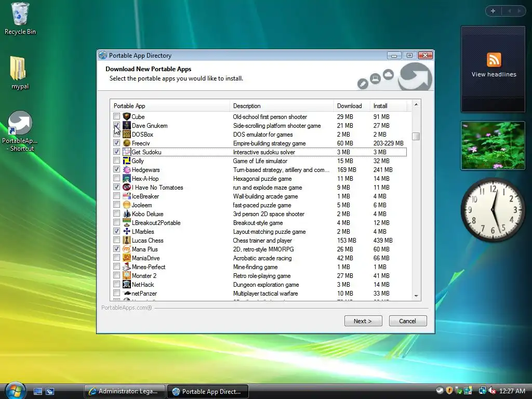Screen dimensions: 532x399
Task: Click the 169 MB download size
Action: pos(347,170)
